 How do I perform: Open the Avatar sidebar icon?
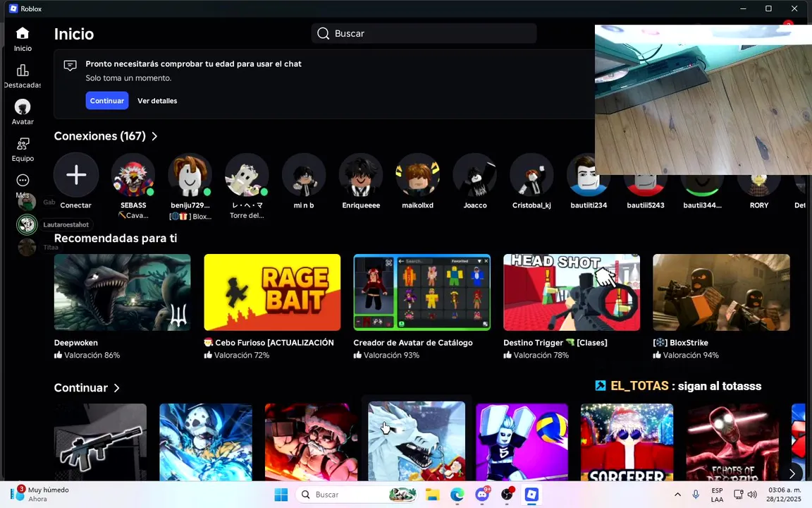pos(23,107)
